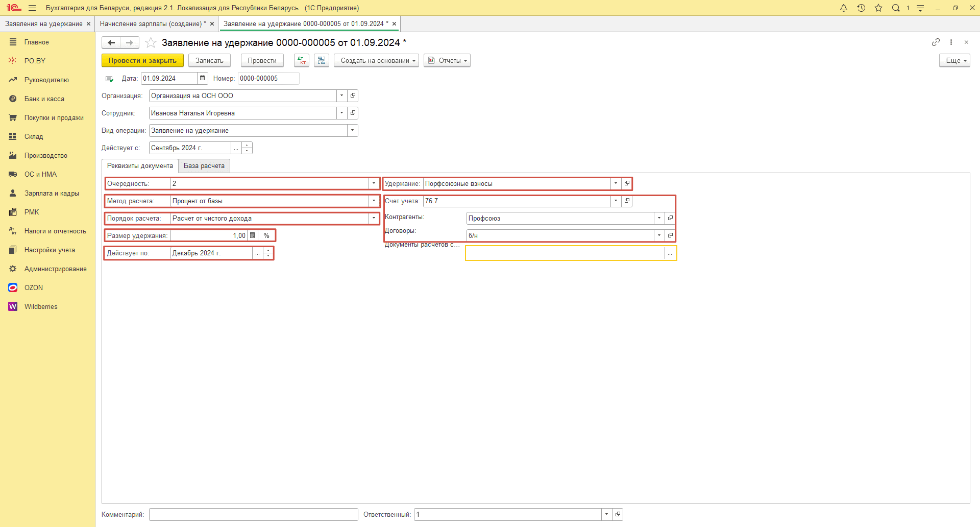Image resolution: width=980 pixels, height=527 pixels.
Task: Close the Заявления на удержание list tab
Action: point(88,23)
